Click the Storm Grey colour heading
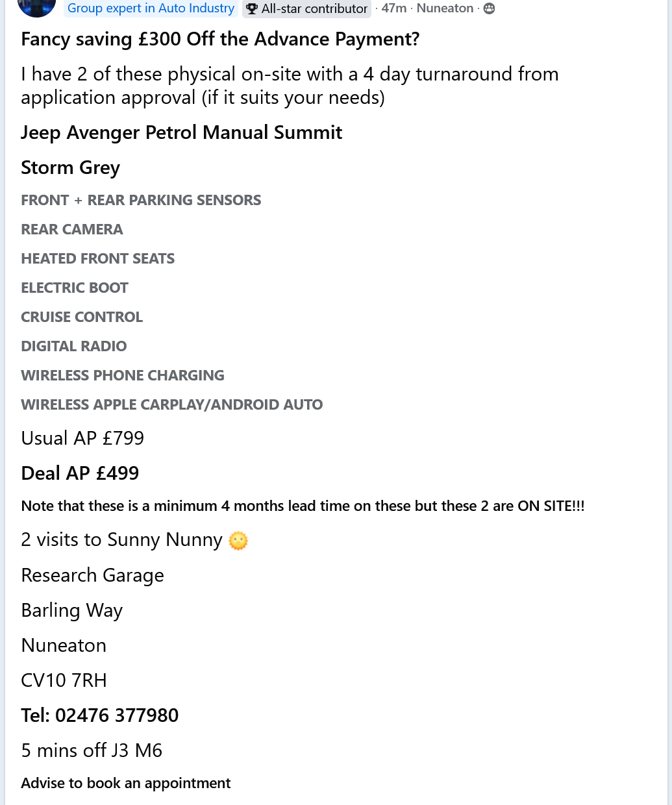Viewport: 672px width, 805px height. coord(70,167)
